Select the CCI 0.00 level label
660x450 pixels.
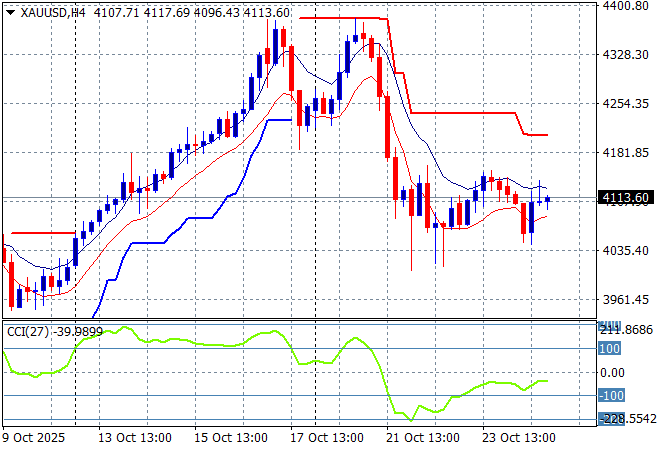(612, 372)
